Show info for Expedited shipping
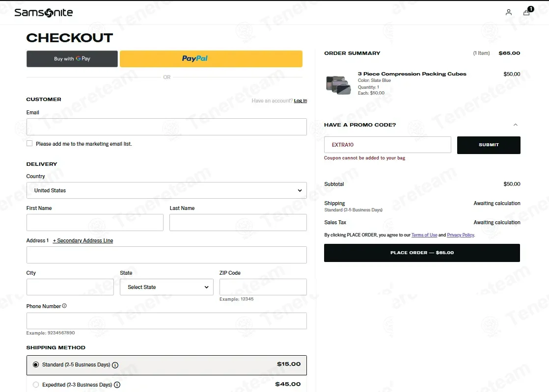This screenshot has width=549, height=392. [x=117, y=385]
